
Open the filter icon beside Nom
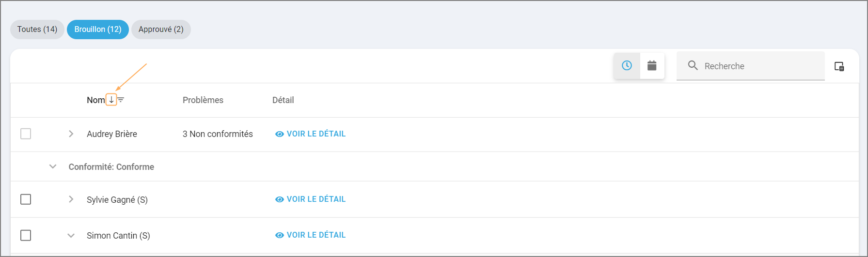point(121,100)
